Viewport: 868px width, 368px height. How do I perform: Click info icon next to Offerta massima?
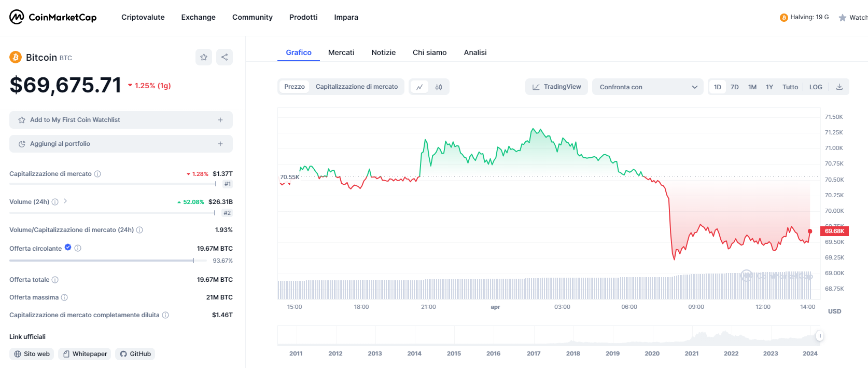[64, 297]
